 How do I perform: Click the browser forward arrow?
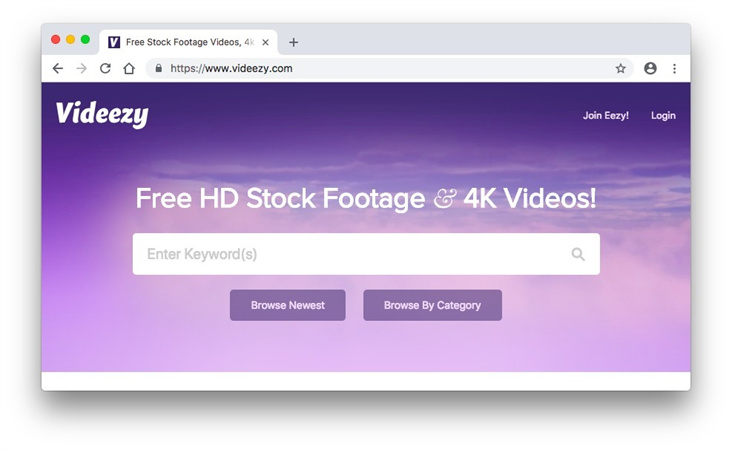point(82,69)
